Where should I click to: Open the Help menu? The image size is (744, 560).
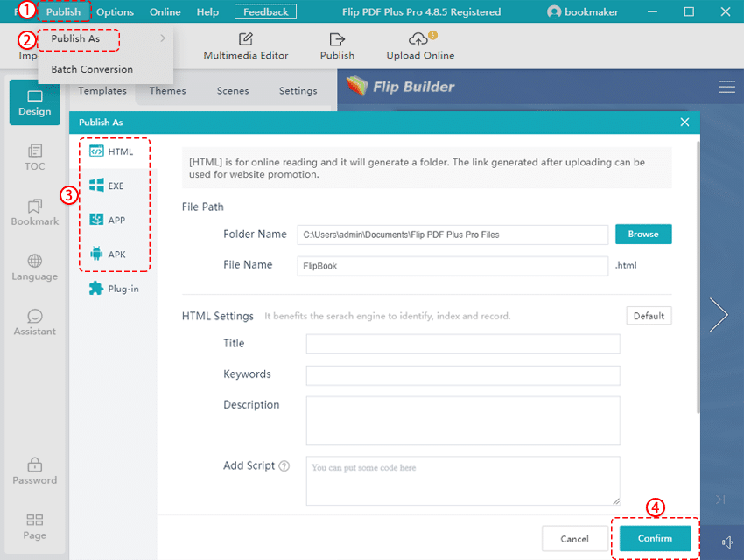coord(207,11)
